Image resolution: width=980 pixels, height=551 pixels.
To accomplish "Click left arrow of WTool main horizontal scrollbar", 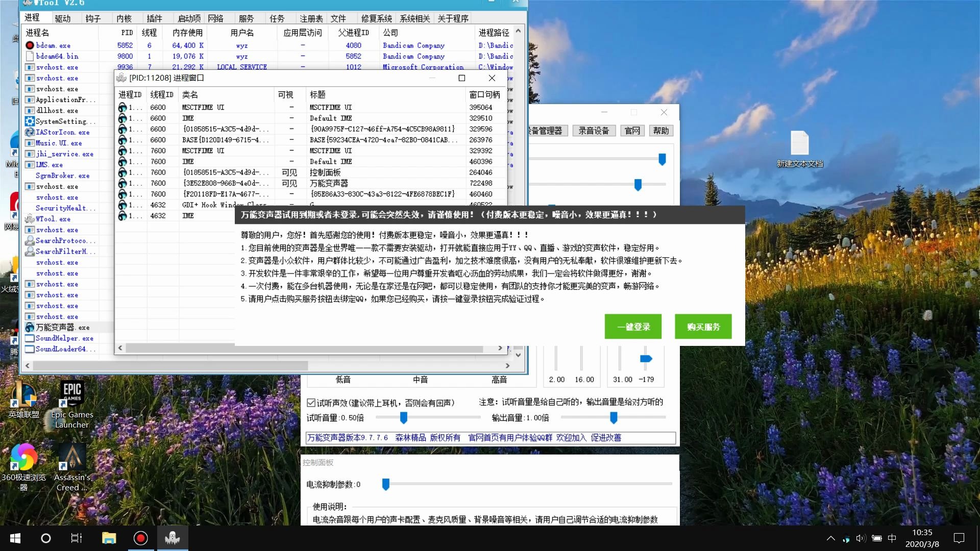I will coord(28,366).
